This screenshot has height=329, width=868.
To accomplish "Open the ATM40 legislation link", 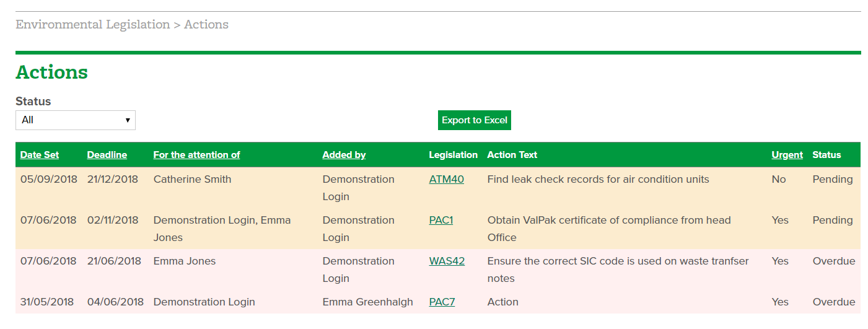I will click(x=447, y=179).
